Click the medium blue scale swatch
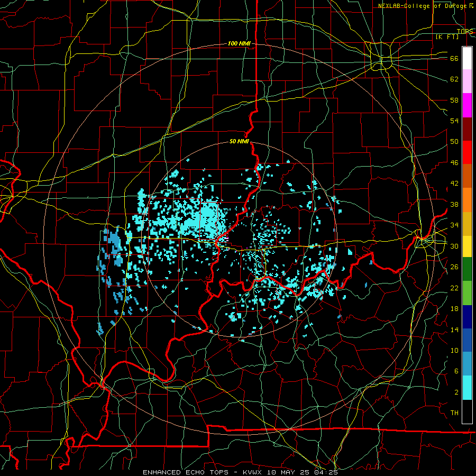This screenshot has height=476, width=476. [467, 340]
